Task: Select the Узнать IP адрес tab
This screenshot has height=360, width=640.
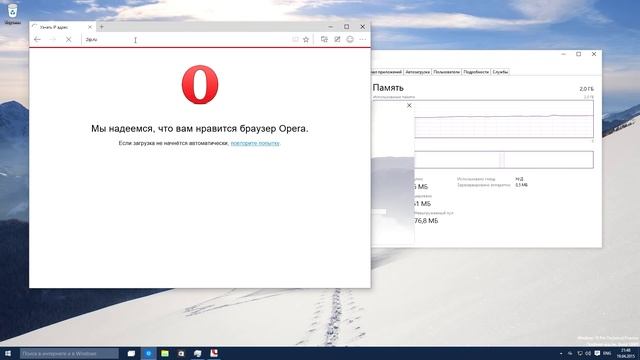Action: tap(62, 27)
